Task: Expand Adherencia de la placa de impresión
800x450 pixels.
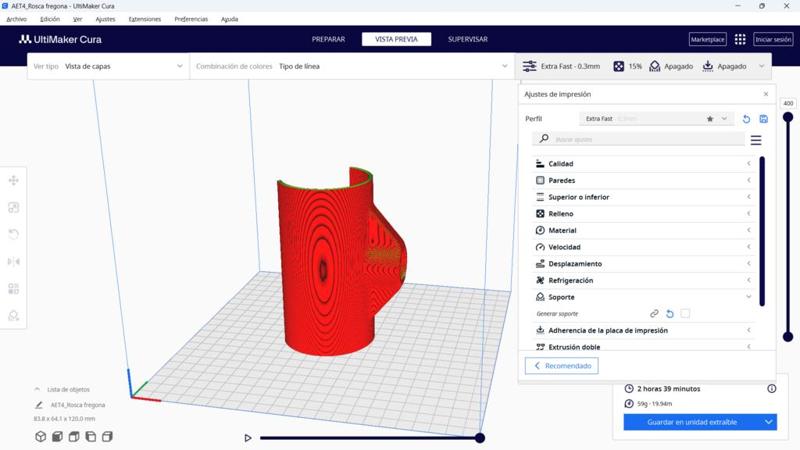Action: (x=643, y=330)
